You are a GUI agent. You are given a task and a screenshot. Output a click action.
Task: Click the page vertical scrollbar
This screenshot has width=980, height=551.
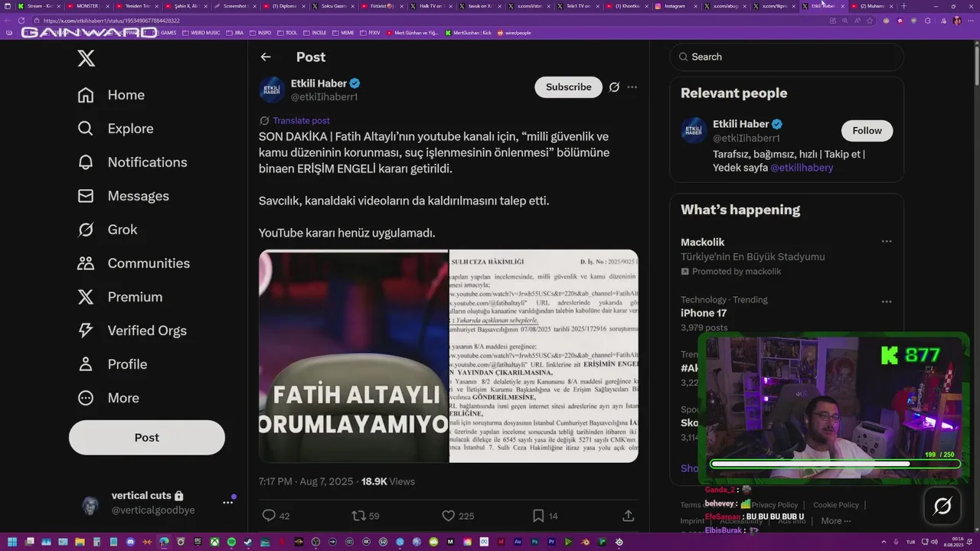(976, 65)
